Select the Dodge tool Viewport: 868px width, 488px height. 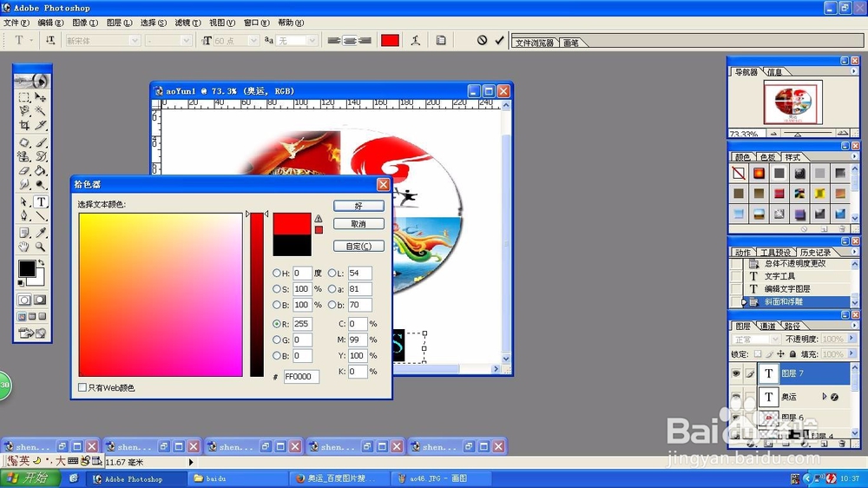[41, 184]
